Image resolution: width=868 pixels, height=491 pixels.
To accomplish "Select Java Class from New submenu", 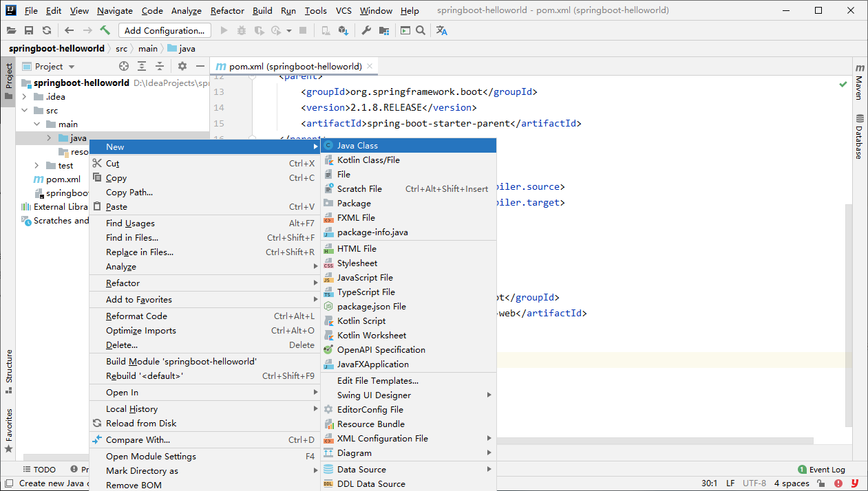I will (x=357, y=146).
